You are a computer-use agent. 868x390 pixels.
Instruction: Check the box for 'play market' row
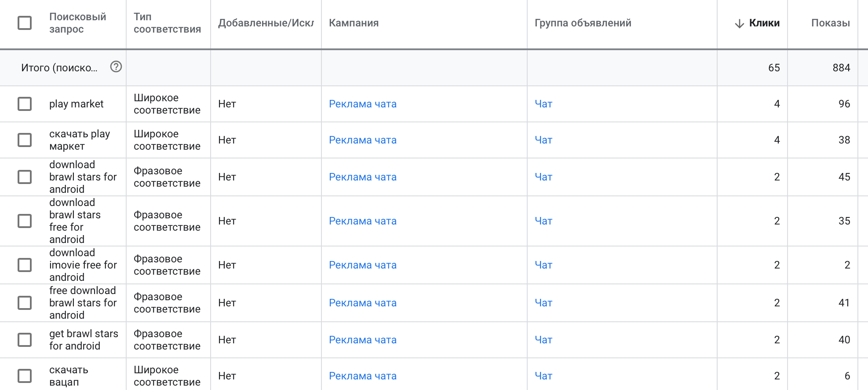25,104
